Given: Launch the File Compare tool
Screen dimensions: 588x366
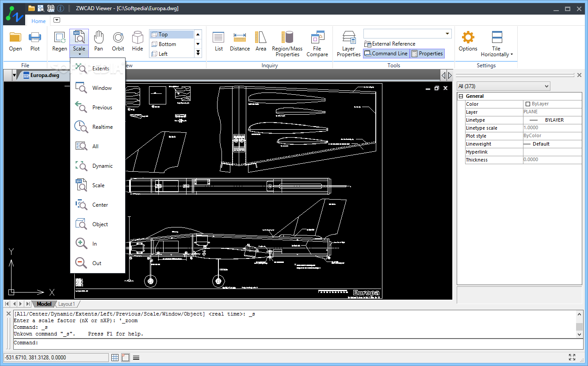Looking at the screenshot, I should (x=317, y=44).
